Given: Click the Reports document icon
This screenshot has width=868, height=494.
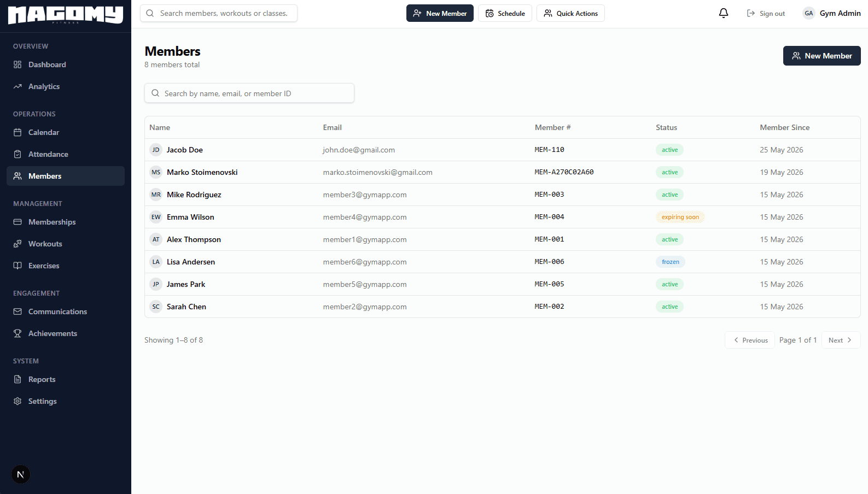Looking at the screenshot, I should pos(18,379).
